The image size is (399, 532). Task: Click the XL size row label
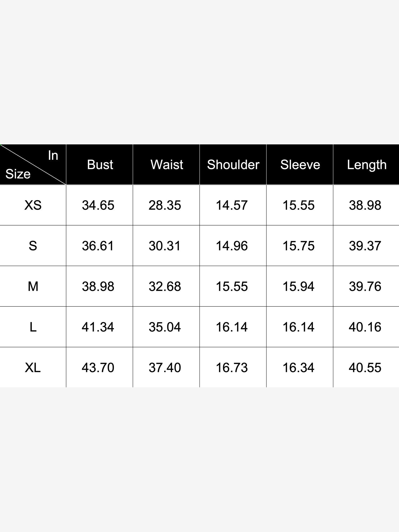click(x=33, y=368)
